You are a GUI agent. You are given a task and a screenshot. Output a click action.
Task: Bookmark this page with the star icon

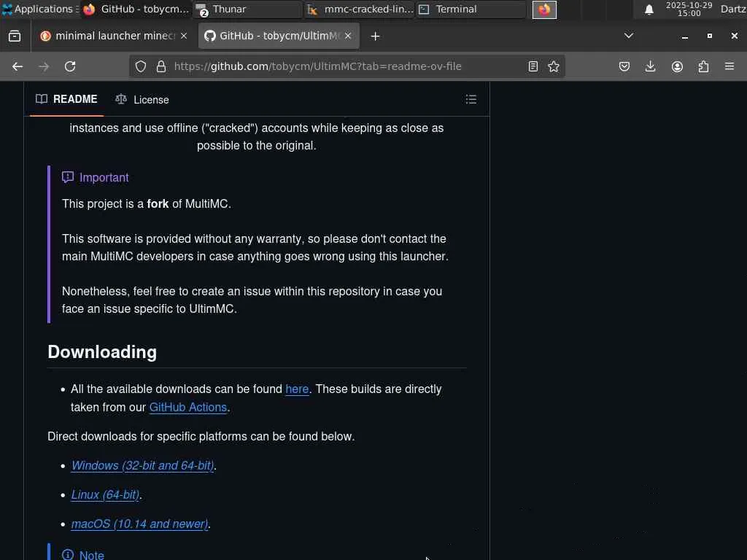coord(554,66)
